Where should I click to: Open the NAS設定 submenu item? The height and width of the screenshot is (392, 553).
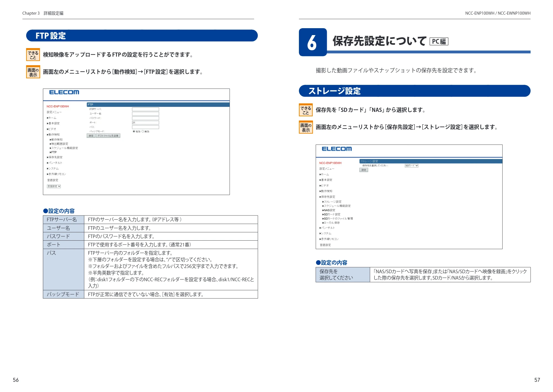[329, 210]
